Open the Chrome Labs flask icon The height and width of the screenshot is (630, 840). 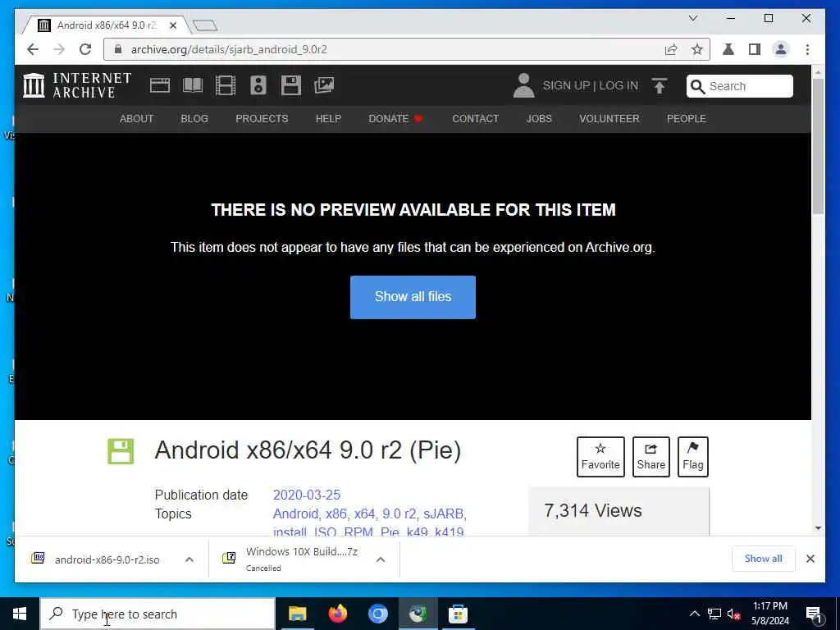pyautogui.click(x=728, y=50)
